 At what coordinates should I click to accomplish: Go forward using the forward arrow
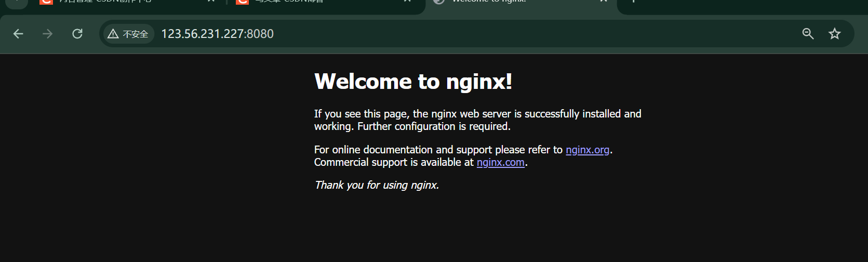click(x=47, y=34)
